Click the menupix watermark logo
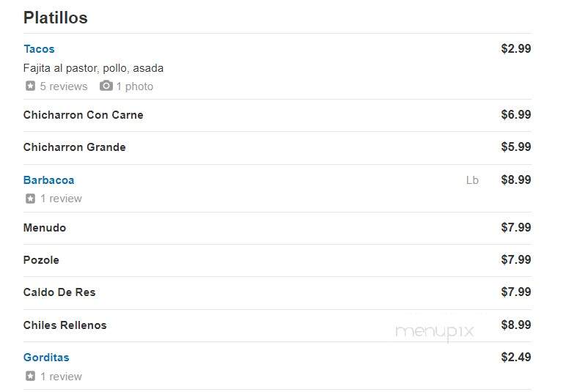This screenshot has height=392, width=566. pyautogui.click(x=435, y=331)
